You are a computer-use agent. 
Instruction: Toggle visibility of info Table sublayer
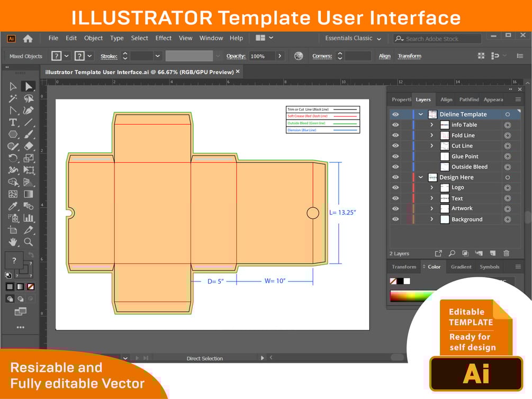tap(395, 125)
